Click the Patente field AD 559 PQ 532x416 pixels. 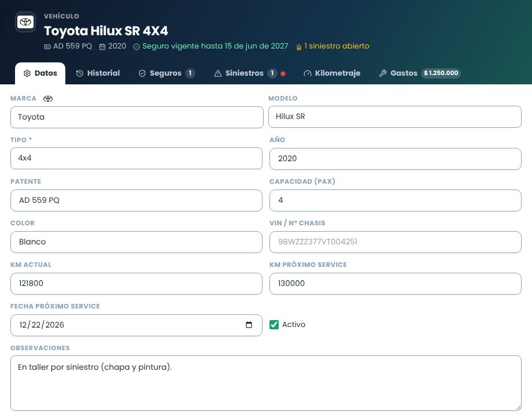[136, 200]
